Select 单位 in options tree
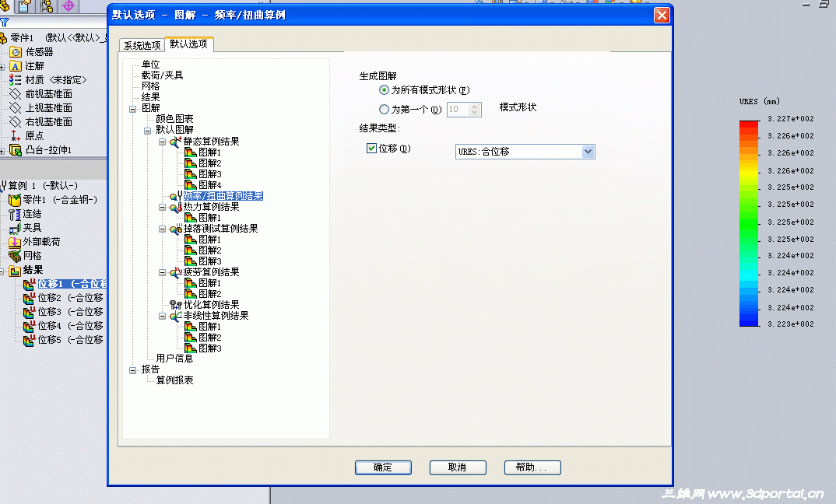Image resolution: width=836 pixels, height=504 pixels. click(150, 65)
